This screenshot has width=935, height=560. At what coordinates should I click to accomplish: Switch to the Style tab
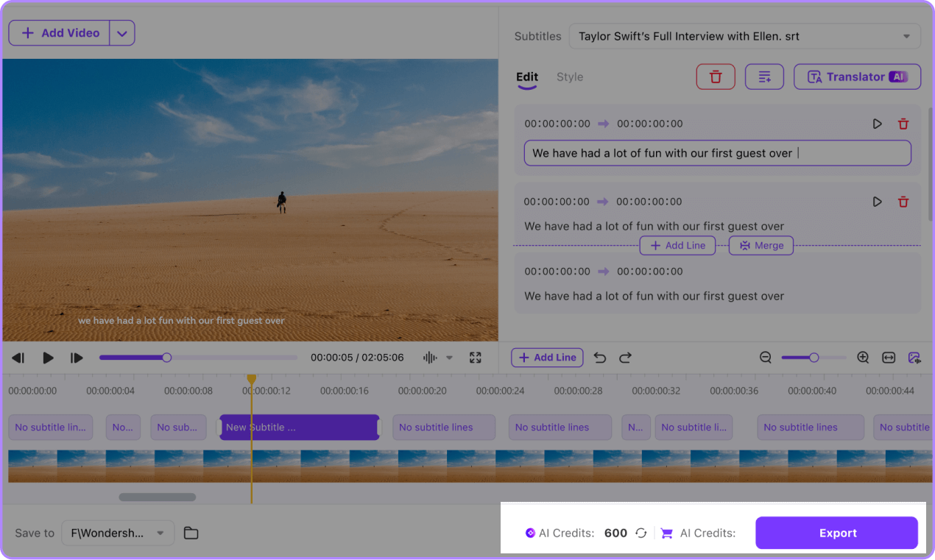[x=570, y=77]
